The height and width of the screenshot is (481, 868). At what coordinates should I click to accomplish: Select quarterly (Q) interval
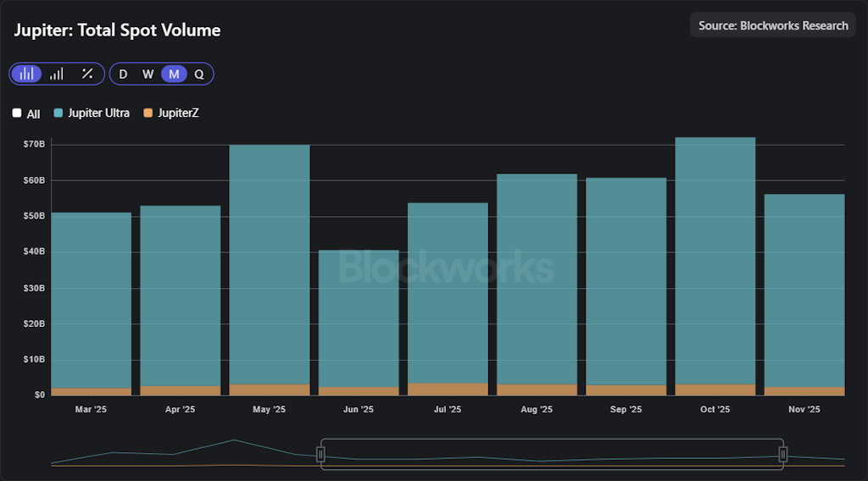coord(199,74)
